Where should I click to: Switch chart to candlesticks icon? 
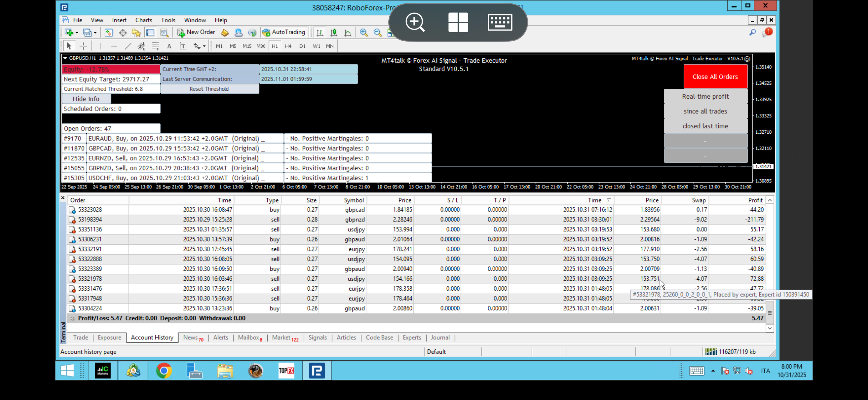(x=334, y=32)
